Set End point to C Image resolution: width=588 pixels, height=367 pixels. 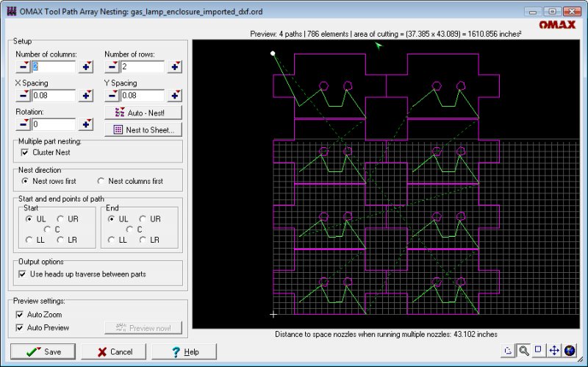coord(130,229)
